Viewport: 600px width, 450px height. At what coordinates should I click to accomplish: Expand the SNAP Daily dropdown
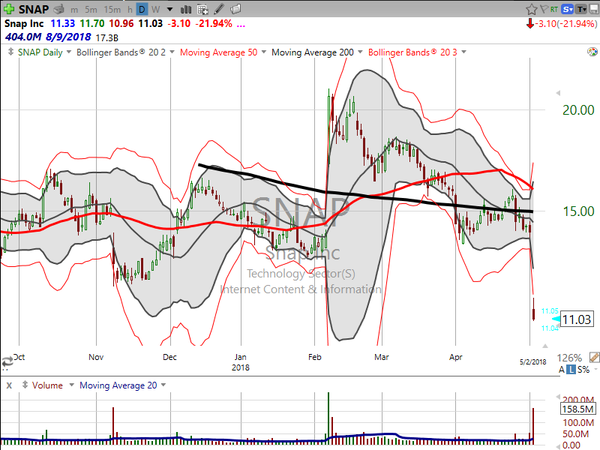[x=69, y=52]
